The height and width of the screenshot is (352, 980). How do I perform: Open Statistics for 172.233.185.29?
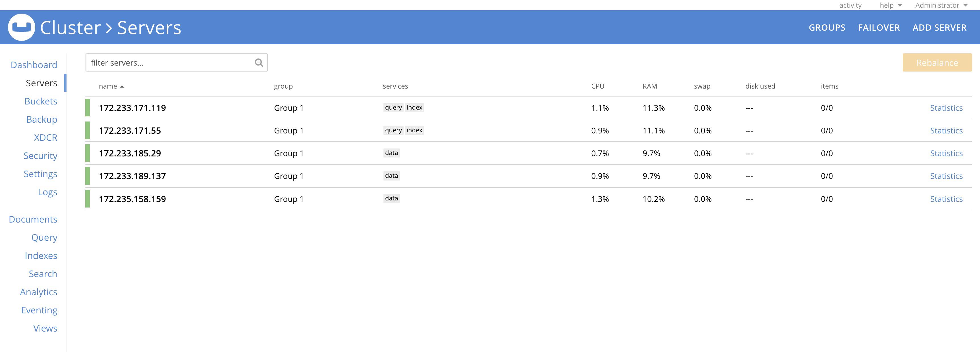click(x=946, y=153)
